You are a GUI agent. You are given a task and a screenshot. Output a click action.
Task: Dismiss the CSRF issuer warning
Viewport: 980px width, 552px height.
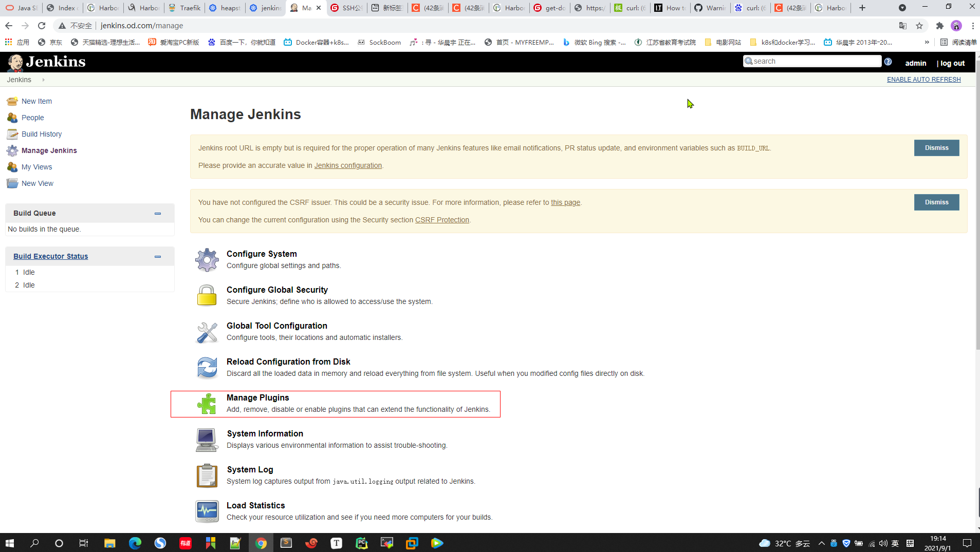[x=936, y=202]
